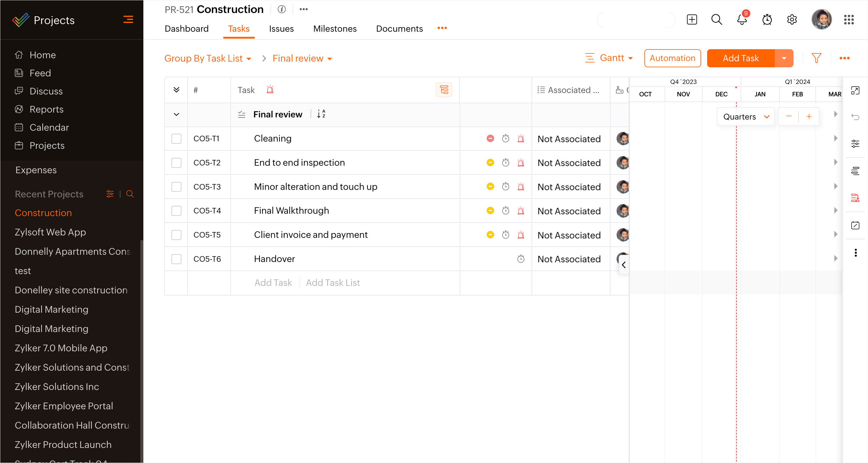This screenshot has height=463, width=868.
Task: Open Zylsoft Web App project link
Action: click(x=50, y=232)
